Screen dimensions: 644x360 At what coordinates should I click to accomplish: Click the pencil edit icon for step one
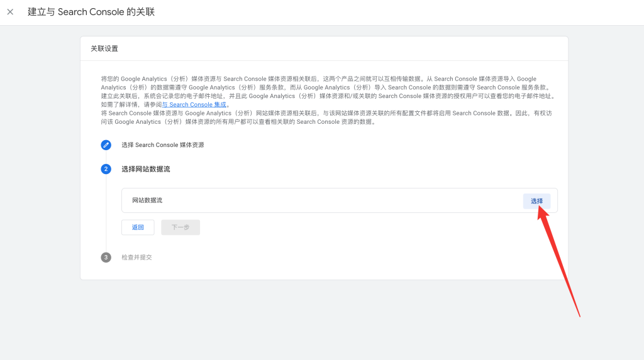106,145
